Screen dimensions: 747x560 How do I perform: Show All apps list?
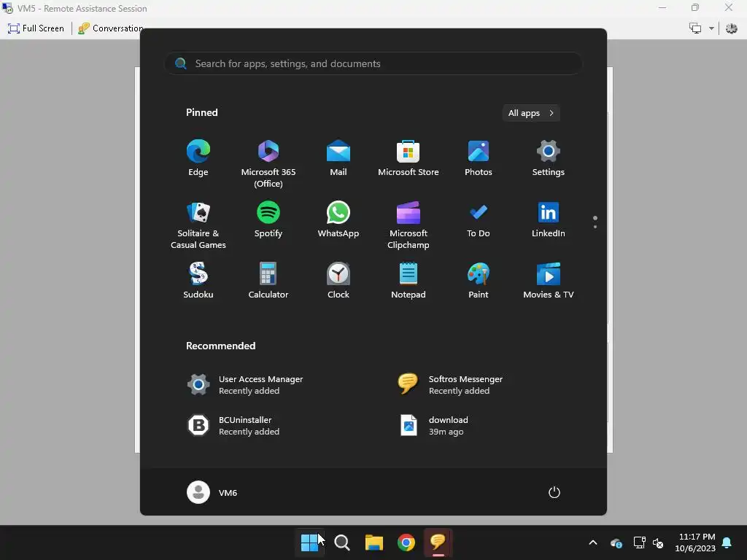click(531, 113)
